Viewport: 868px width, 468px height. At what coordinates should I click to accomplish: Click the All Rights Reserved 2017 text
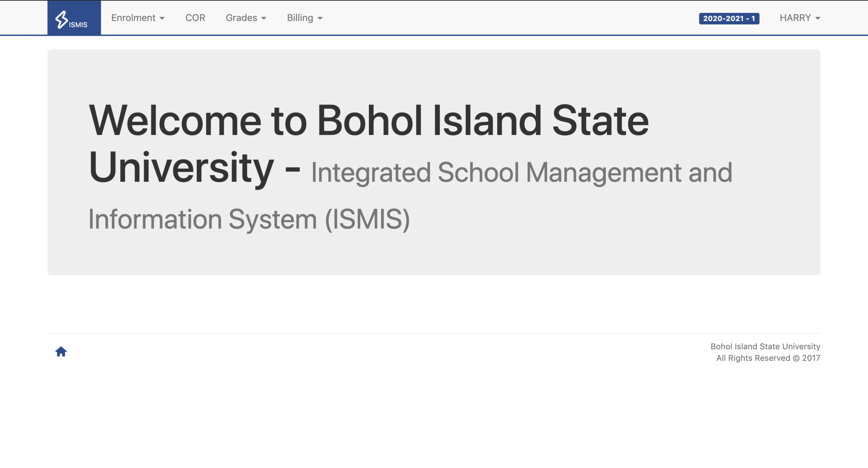point(768,358)
